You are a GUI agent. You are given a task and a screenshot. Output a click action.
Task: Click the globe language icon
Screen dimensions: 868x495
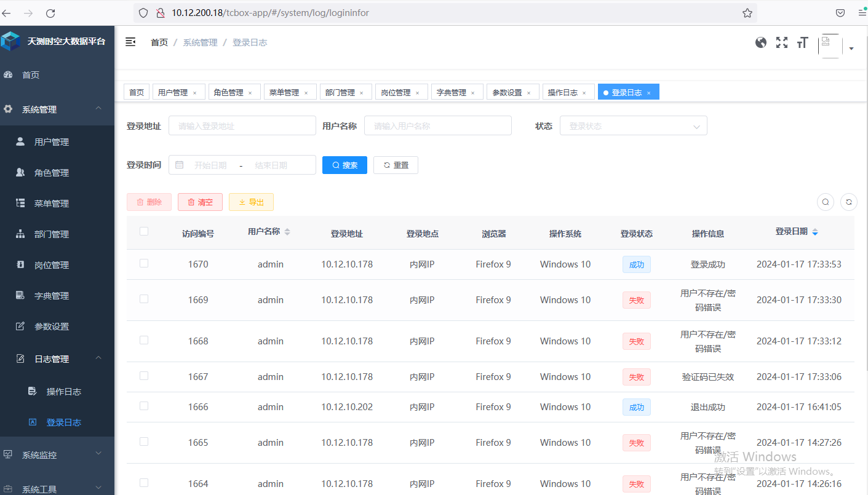(761, 42)
